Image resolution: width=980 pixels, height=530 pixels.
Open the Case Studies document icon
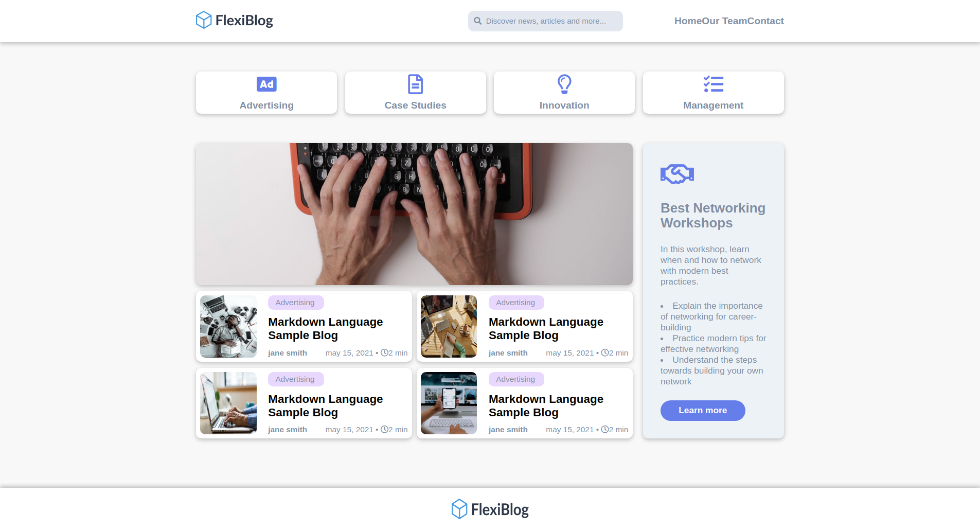[415, 84]
